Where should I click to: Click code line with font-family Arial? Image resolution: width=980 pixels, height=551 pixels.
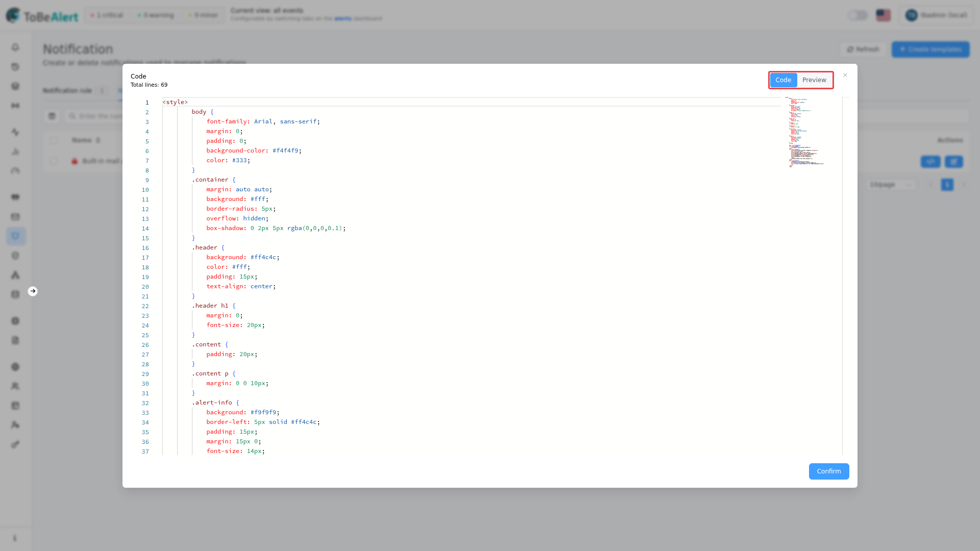pos(263,121)
